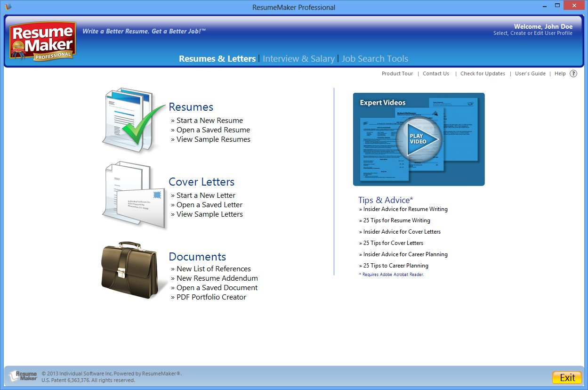Click the ResumeMaker Professional logo top left
588x390 pixels.
[x=42, y=41]
